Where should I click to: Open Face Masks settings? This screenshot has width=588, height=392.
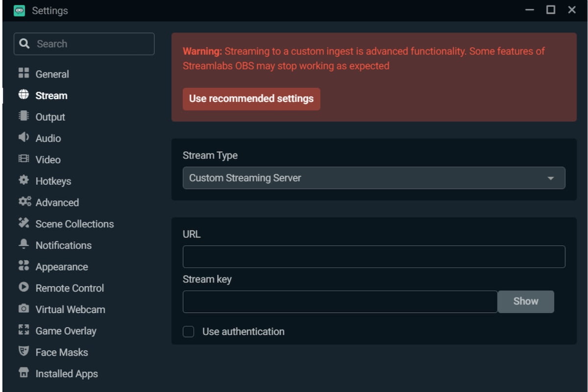pos(62,352)
